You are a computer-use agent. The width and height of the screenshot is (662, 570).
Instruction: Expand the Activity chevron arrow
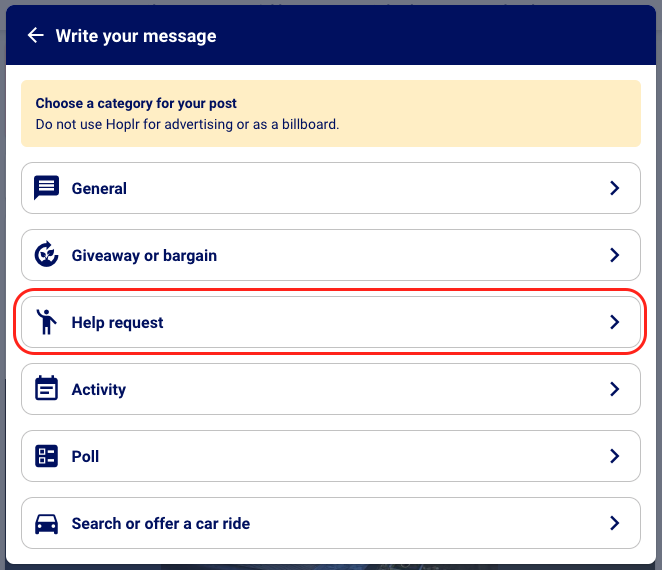pyautogui.click(x=615, y=389)
